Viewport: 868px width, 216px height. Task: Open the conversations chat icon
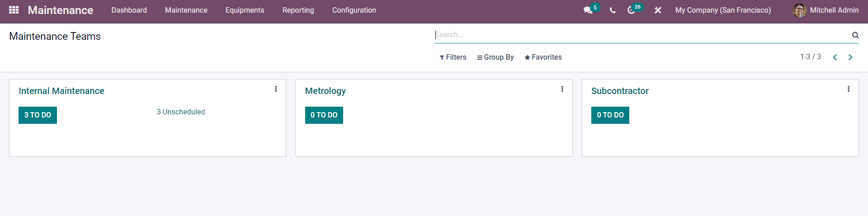588,10
